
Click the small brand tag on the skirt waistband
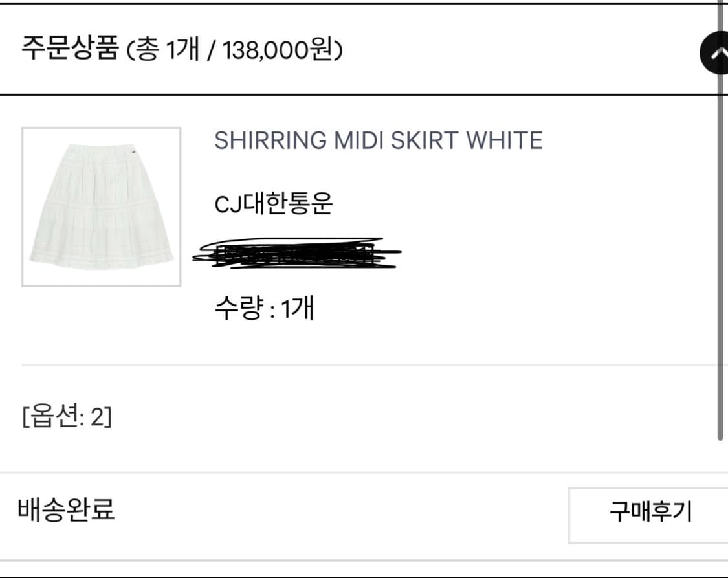[133, 152]
